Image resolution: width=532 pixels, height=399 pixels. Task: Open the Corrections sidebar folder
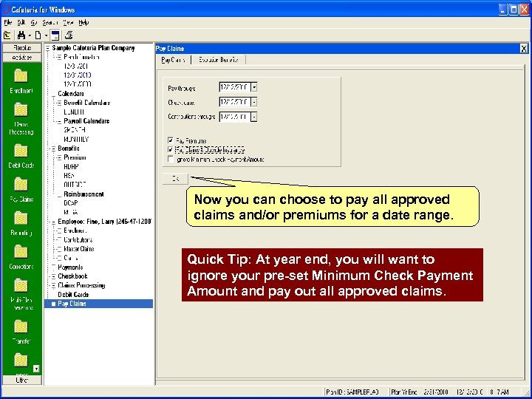point(21,252)
